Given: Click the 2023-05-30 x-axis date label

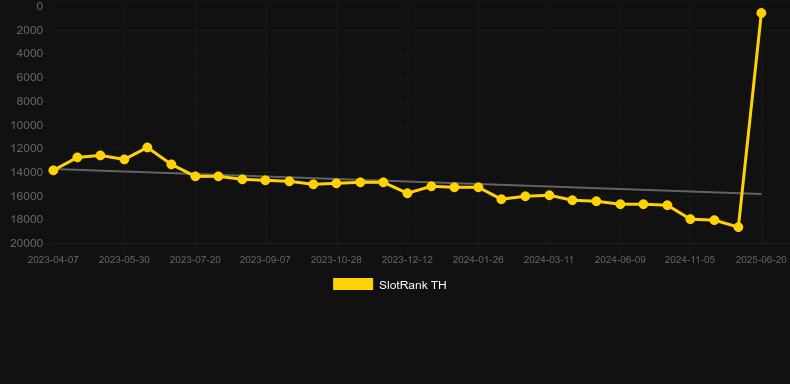Looking at the screenshot, I should point(124,260).
